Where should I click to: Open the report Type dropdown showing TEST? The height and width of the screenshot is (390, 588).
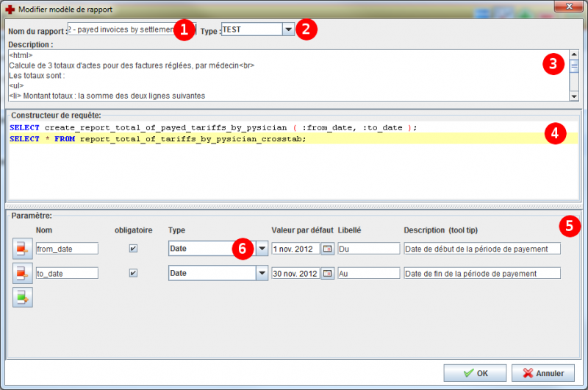[x=288, y=29]
